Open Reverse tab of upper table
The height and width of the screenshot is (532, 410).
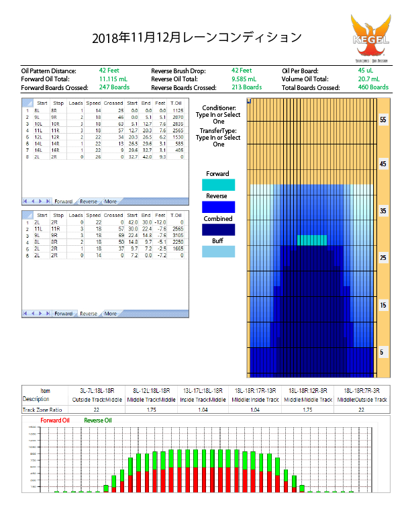pos(89,202)
